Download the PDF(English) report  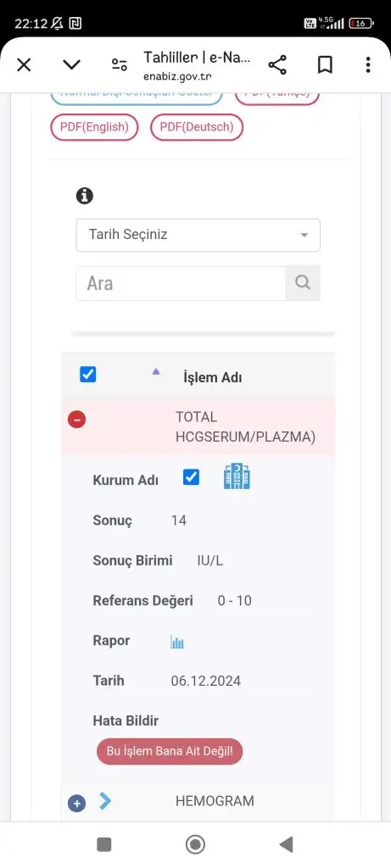point(94,127)
